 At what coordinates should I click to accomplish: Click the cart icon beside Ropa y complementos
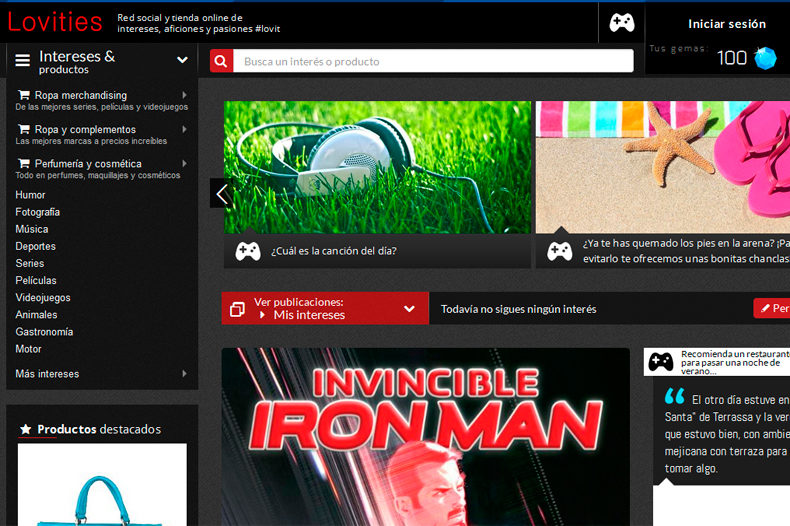(x=24, y=129)
